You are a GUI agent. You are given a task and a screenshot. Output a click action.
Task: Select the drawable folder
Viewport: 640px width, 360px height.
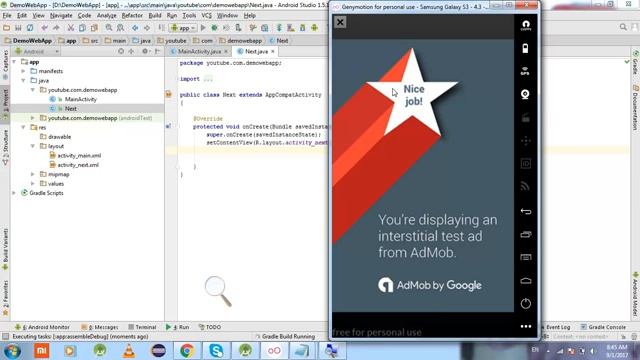60,137
